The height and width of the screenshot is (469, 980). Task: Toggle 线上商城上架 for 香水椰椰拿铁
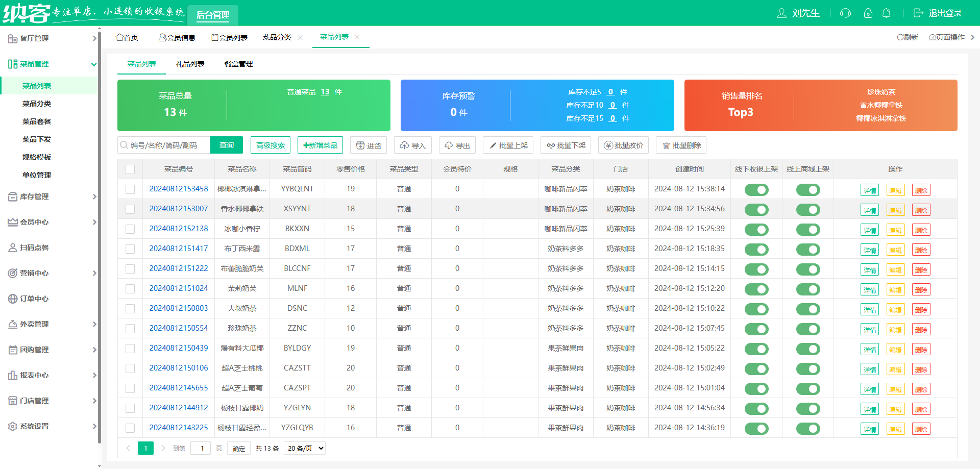point(808,209)
